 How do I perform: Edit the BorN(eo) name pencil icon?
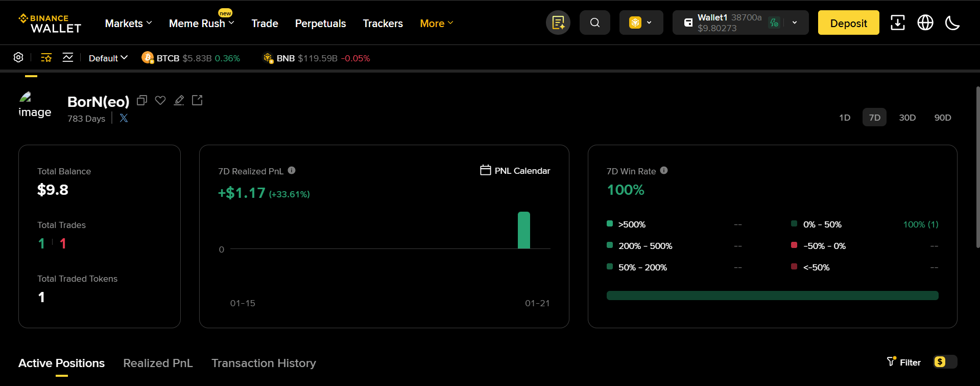click(179, 100)
